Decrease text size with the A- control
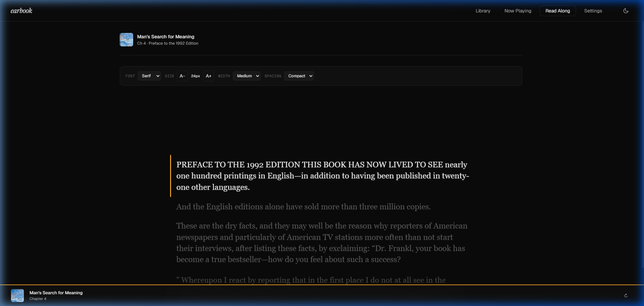The width and height of the screenshot is (644, 306). pos(182,76)
